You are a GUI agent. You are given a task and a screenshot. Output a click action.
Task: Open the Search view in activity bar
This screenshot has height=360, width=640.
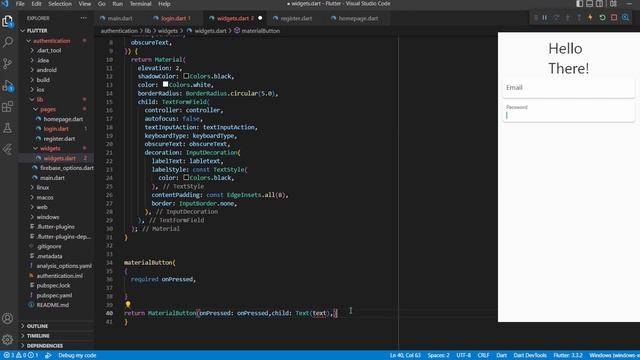click(x=8, y=42)
